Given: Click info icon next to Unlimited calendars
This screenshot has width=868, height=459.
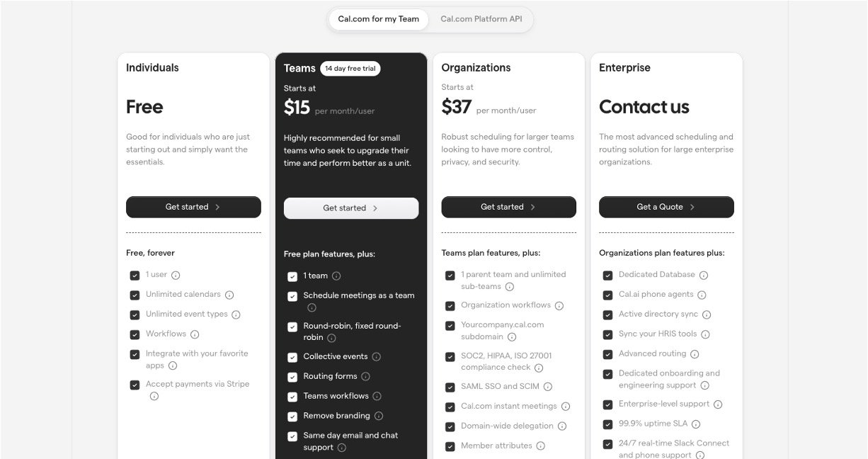Looking at the screenshot, I should [x=229, y=295].
